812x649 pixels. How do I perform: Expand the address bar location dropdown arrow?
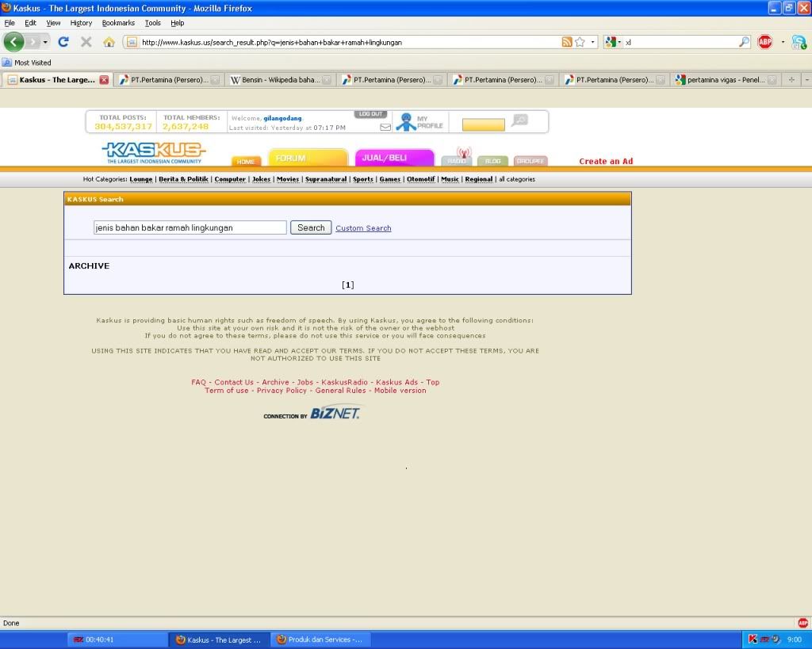(x=593, y=42)
